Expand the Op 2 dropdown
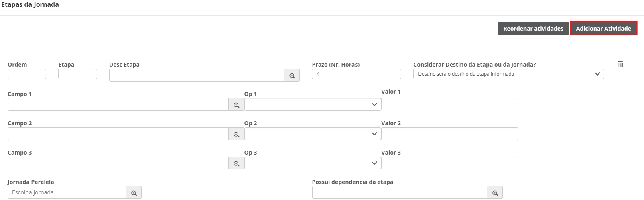644x200 pixels. (313, 134)
